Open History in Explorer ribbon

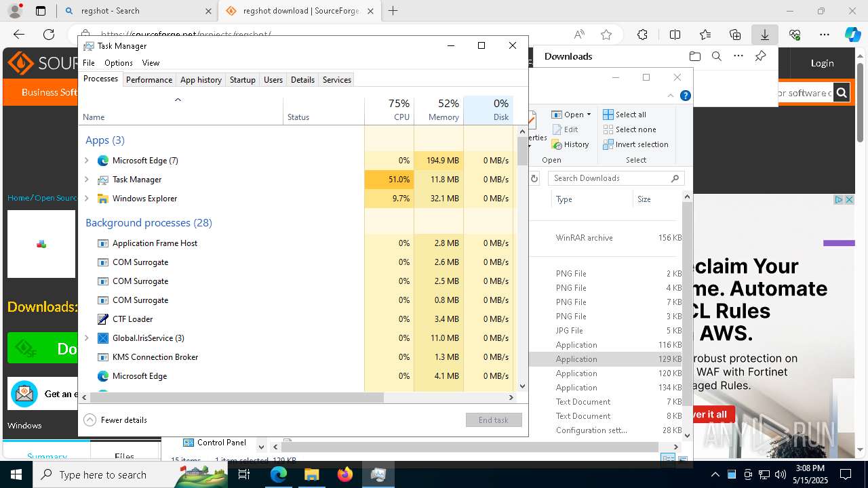pyautogui.click(x=570, y=144)
